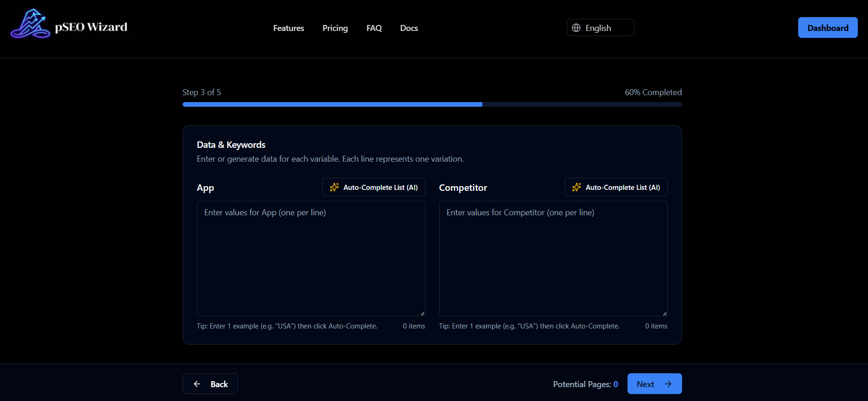Open the English language dropdown
Screen dimensions: 868x401
pyautogui.click(x=600, y=28)
